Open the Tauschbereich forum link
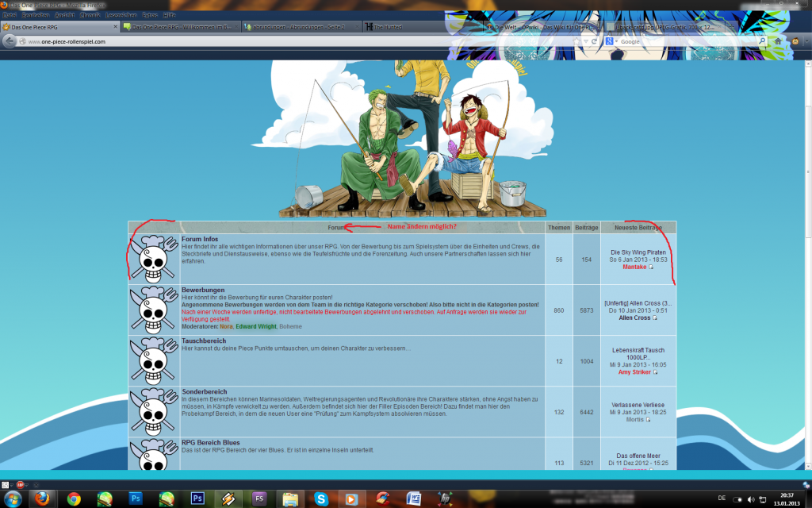 pyautogui.click(x=204, y=341)
